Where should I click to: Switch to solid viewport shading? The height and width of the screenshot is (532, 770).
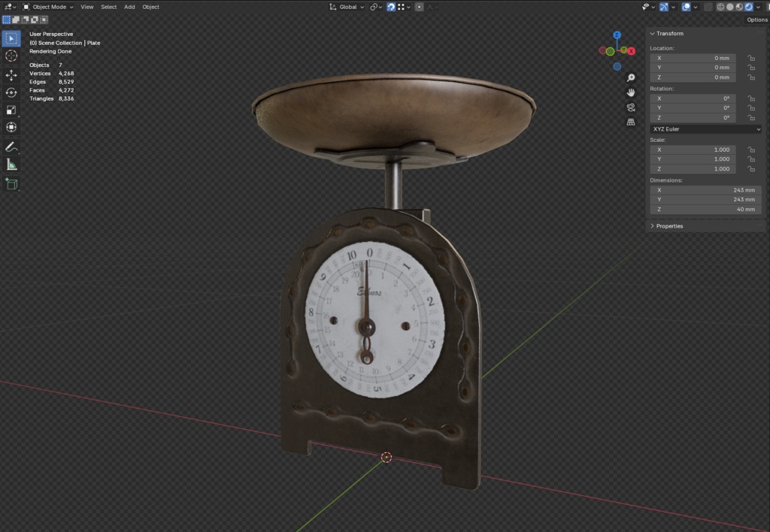pos(730,7)
